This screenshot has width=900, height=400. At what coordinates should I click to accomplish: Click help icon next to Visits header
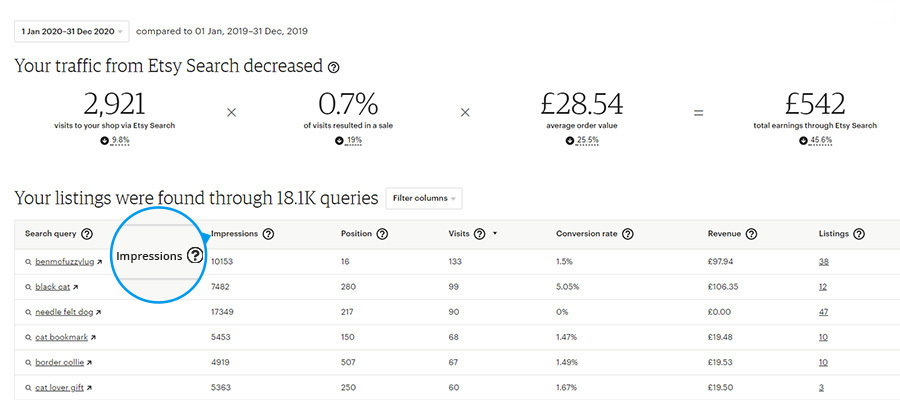click(x=480, y=234)
